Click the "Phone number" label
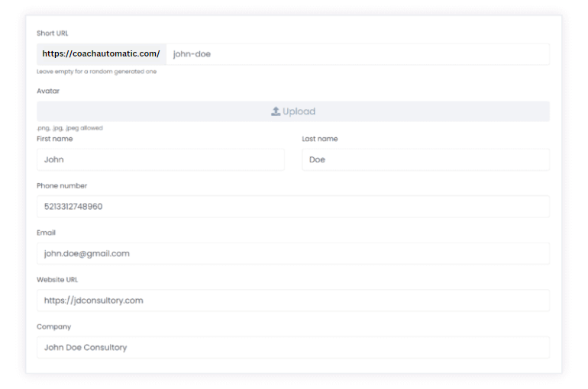The width and height of the screenshot is (588, 389). tap(62, 185)
